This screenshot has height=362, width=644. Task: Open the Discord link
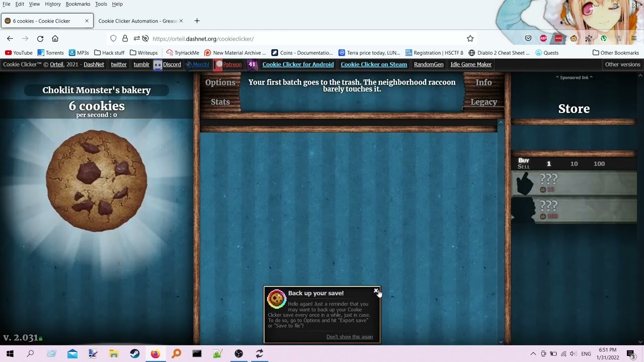[x=168, y=64]
